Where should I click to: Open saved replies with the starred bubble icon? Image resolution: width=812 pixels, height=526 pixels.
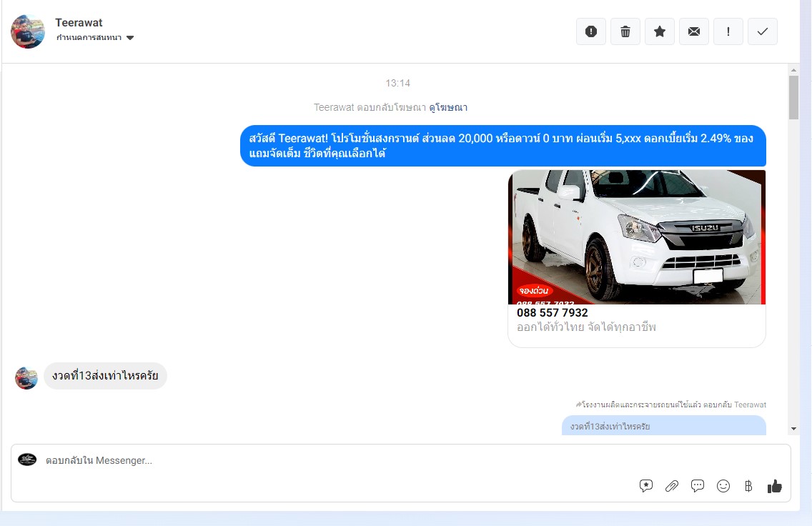[x=646, y=486]
